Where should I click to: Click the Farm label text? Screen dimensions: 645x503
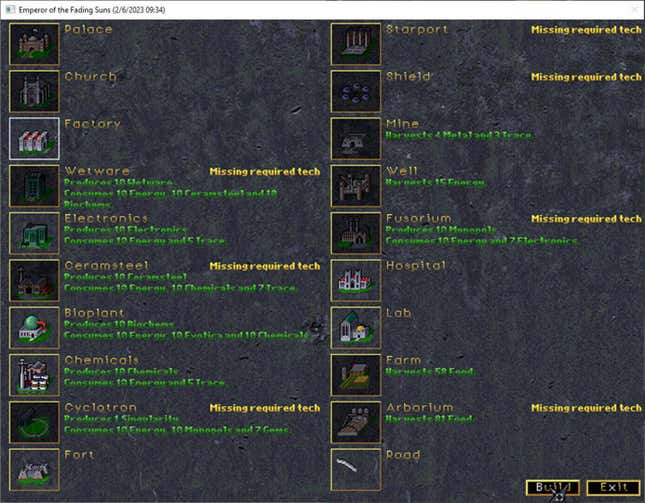click(x=404, y=360)
